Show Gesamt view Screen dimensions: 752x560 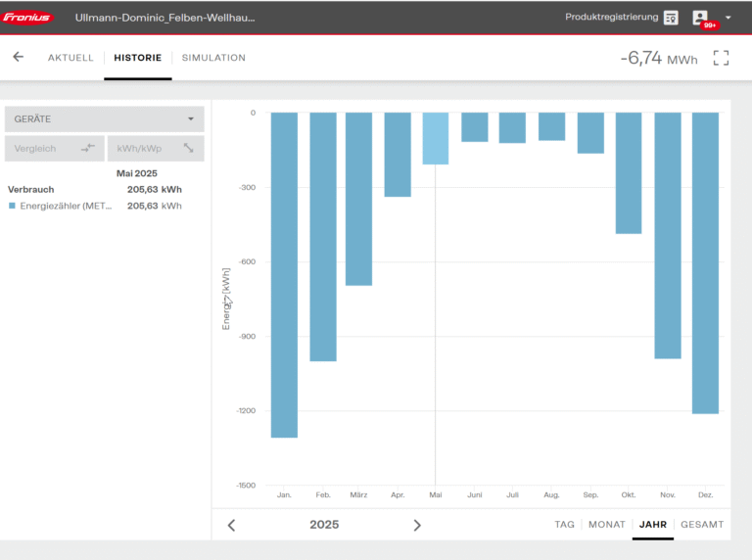(702, 525)
